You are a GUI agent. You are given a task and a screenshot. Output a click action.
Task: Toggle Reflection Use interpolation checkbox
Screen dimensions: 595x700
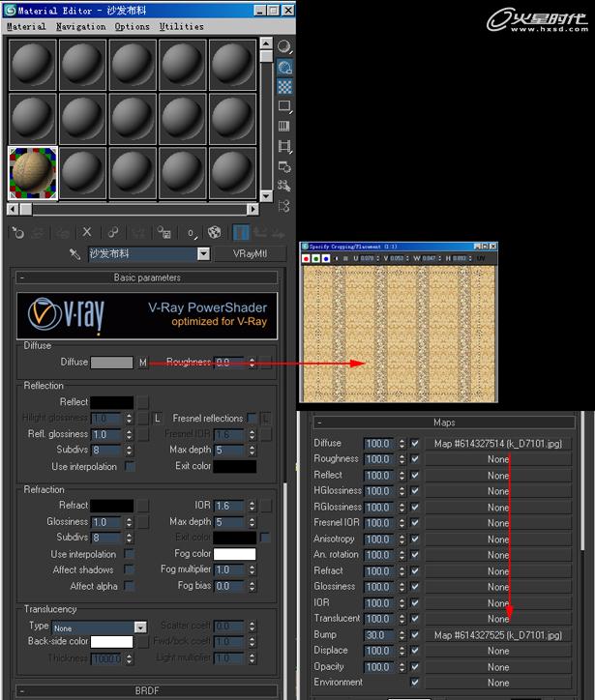point(130,467)
